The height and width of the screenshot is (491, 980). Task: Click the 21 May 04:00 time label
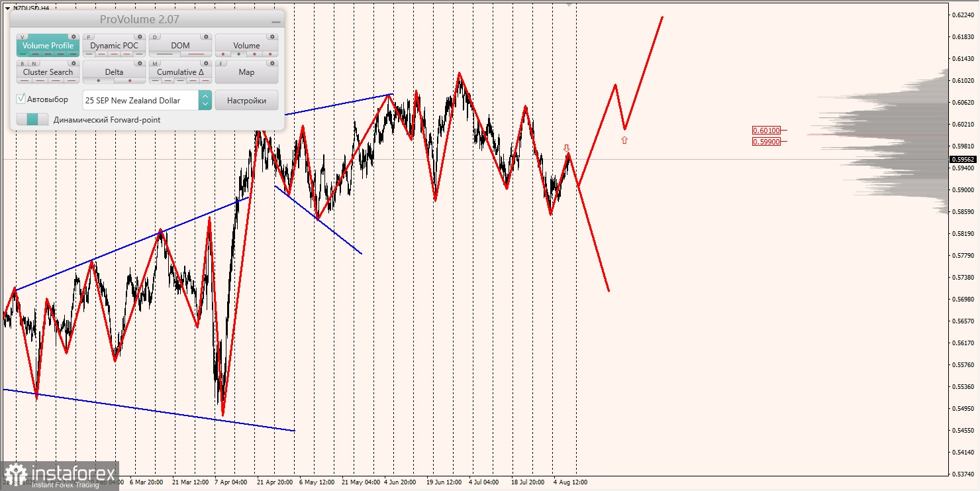[x=362, y=482]
